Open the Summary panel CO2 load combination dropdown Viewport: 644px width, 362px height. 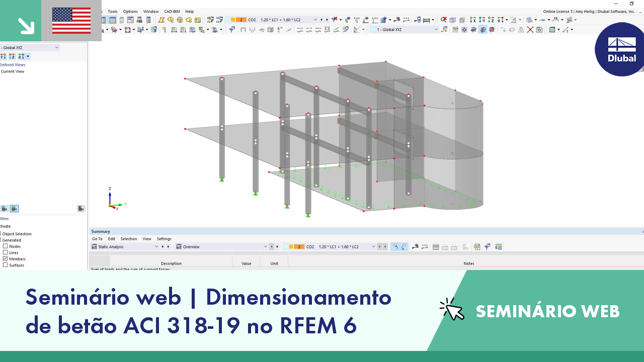pos(373,247)
